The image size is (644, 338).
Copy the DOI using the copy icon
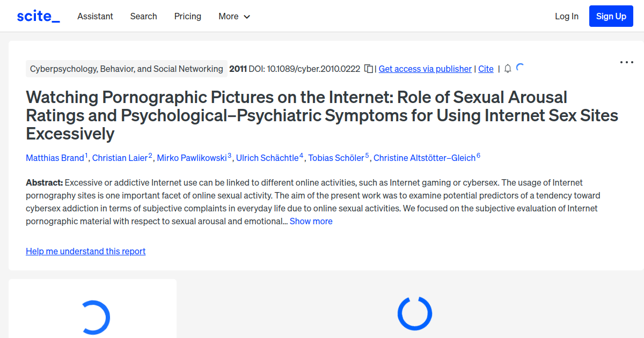[368, 69]
